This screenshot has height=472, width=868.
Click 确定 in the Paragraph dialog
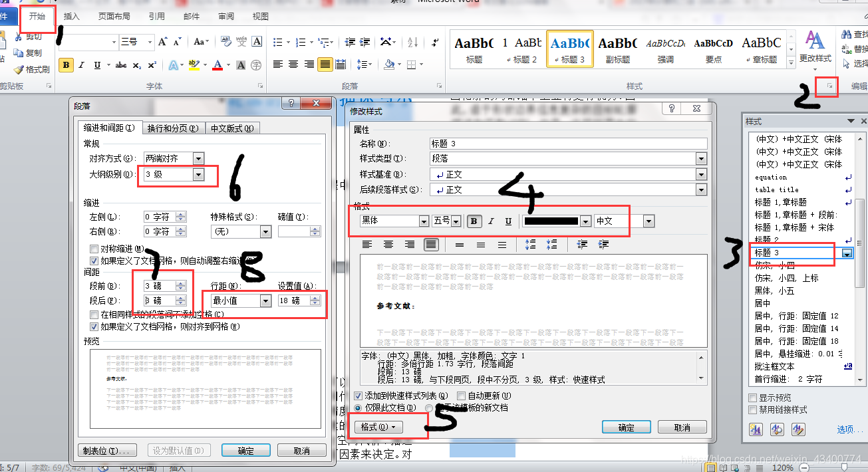click(246, 451)
